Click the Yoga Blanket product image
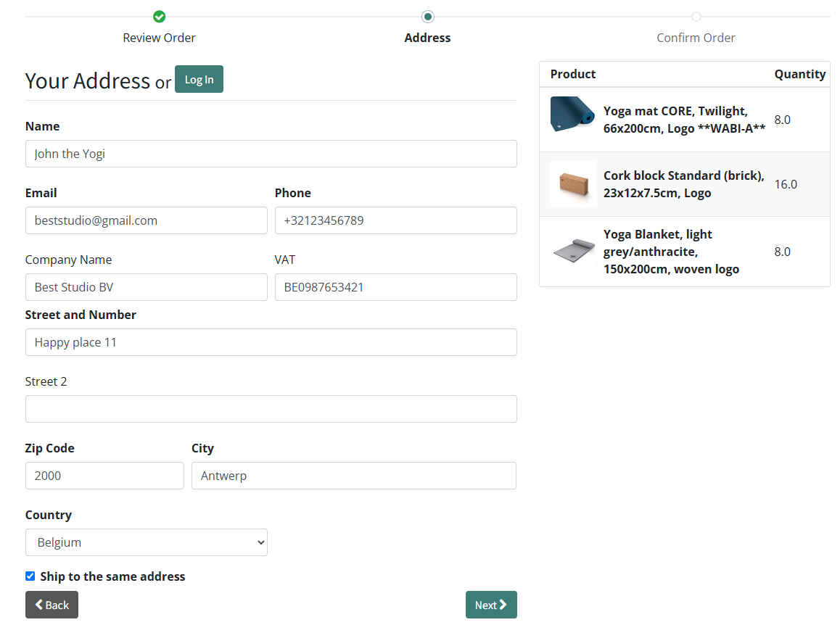Screen dimensions: 840x625 [x=573, y=252]
